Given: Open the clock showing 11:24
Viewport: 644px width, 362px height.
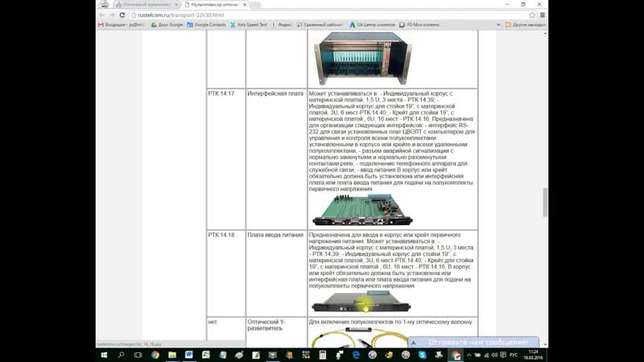Looking at the screenshot, I should (x=533, y=355).
